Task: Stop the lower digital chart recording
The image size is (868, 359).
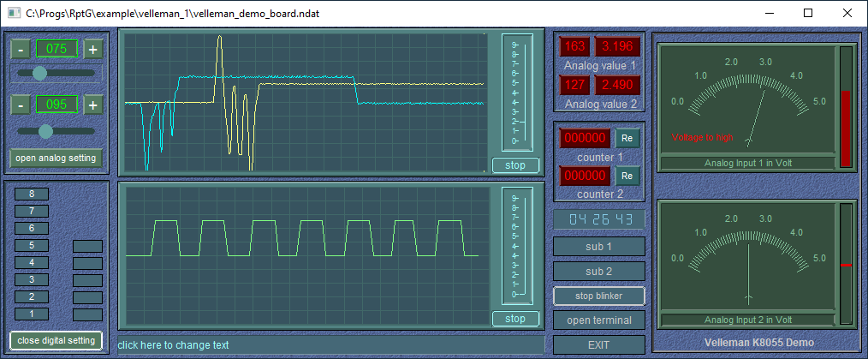Action: (515, 319)
